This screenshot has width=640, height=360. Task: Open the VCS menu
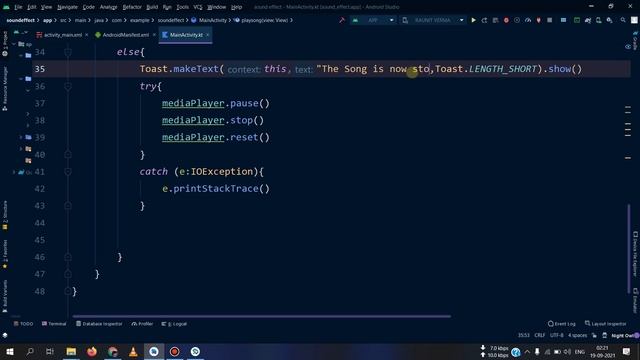(x=198, y=7)
